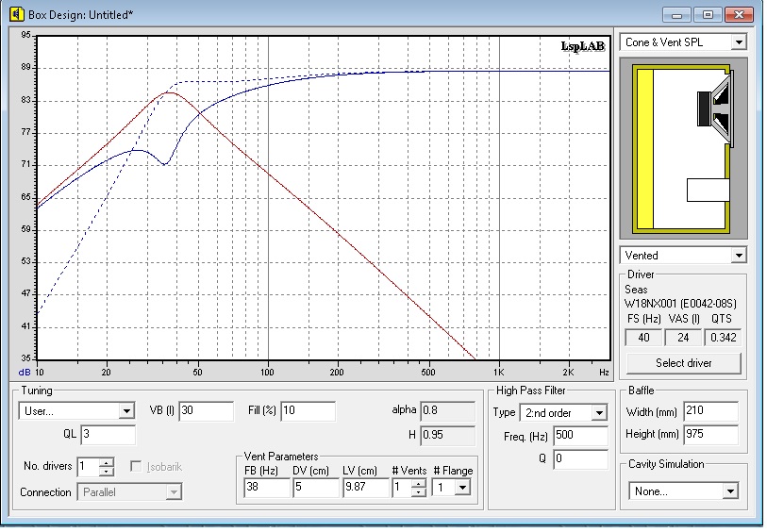Expand the Cavity Simulation dropdown
This screenshot has width=767, height=532.
click(729, 491)
